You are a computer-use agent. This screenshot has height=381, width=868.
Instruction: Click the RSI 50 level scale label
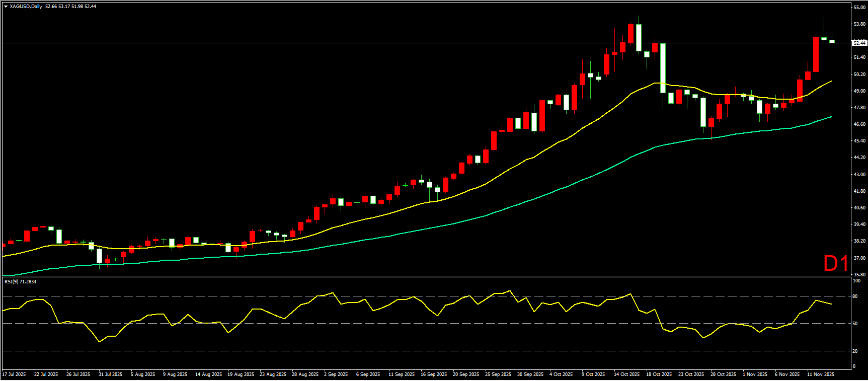click(x=855, y=324)
